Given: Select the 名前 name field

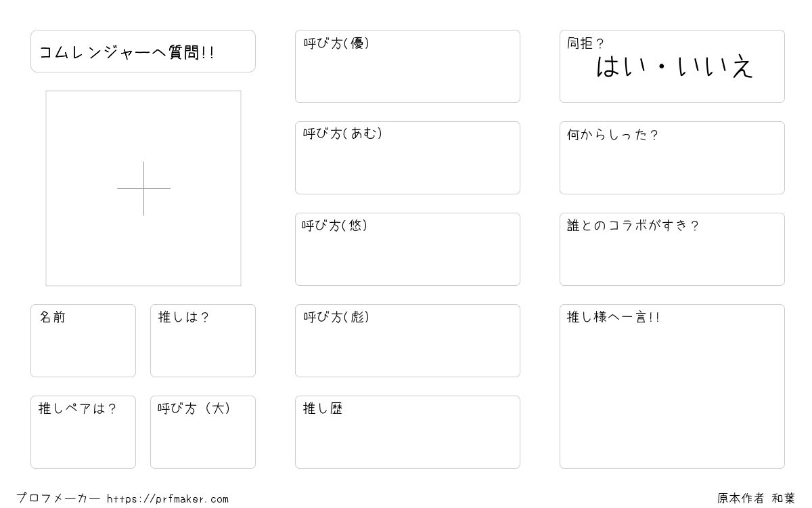Looking at the screenshot, I should coord(83,341).
